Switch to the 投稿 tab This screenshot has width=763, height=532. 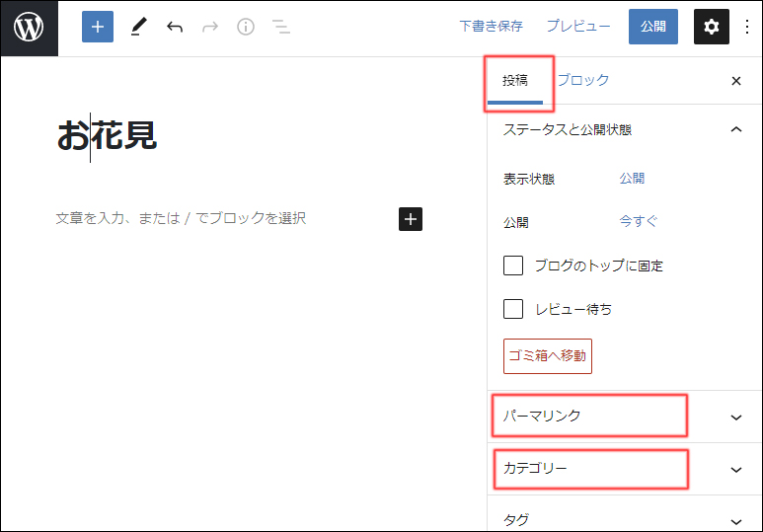(515, 81)
